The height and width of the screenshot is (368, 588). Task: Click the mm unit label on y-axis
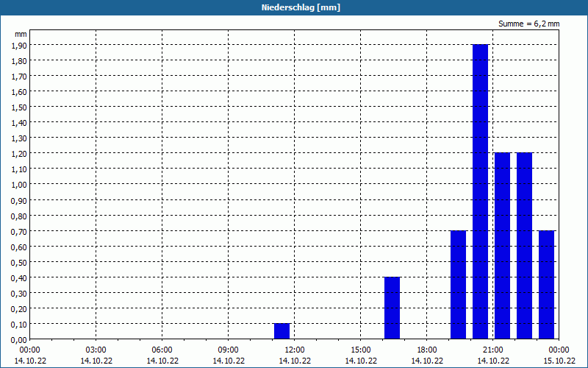(x=21, y=34)
